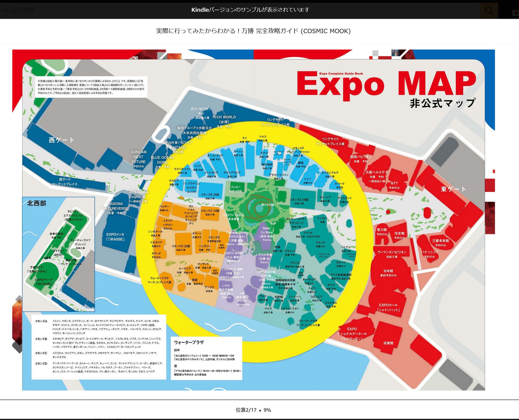This screenshot has height=420, width=519.
Task: Click the 西ゲート label on map
Action: point(61,140)
